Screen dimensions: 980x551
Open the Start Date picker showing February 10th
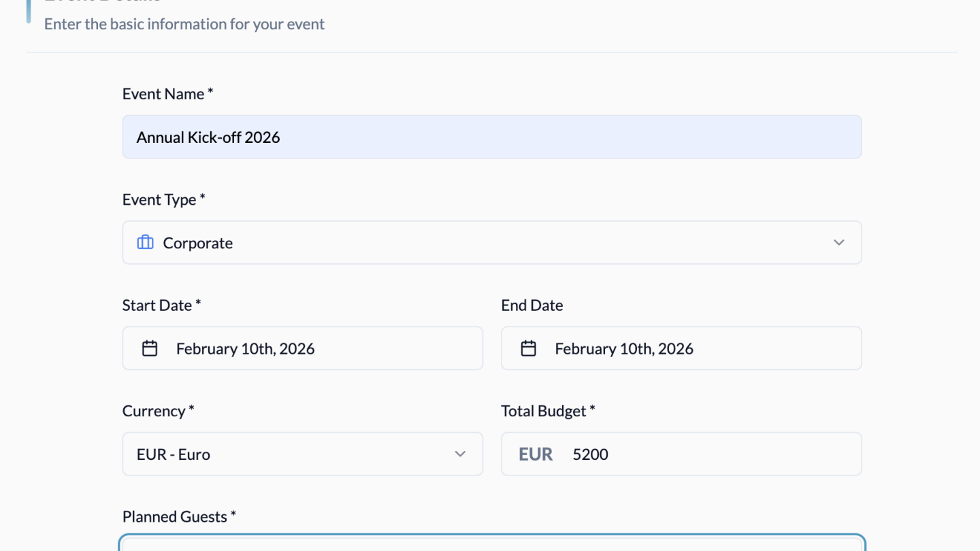tap(302, 348)
